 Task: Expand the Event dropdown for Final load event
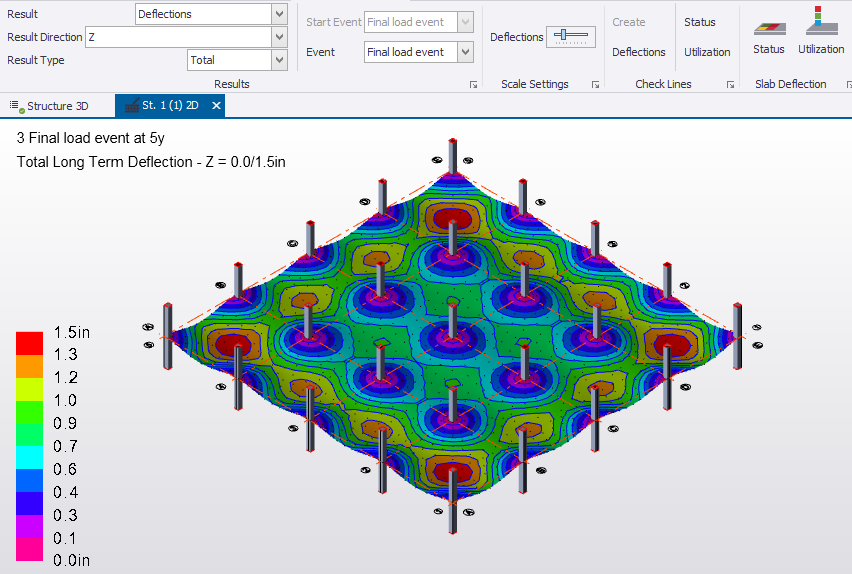465,52
